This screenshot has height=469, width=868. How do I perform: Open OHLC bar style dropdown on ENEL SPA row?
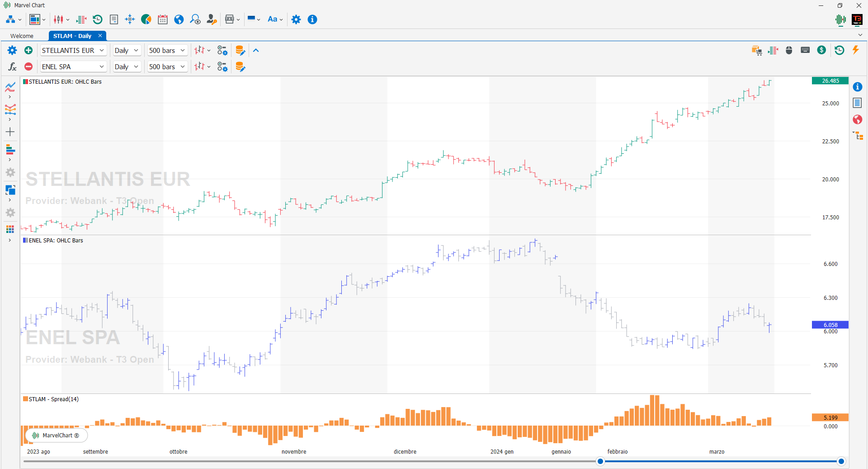point(202,66)
